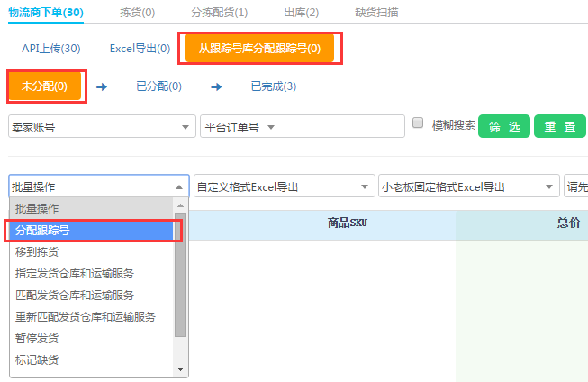Open 小老板固定格式Excel导出 dropdown
The width and height of the screenshot is (588, 382).
point(468,186)
